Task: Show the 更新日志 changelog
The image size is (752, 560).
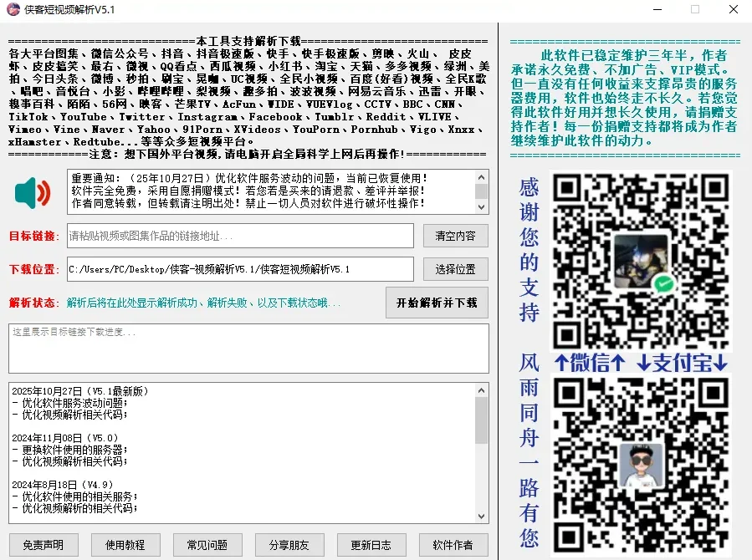Action: click(x=371, y=545)
